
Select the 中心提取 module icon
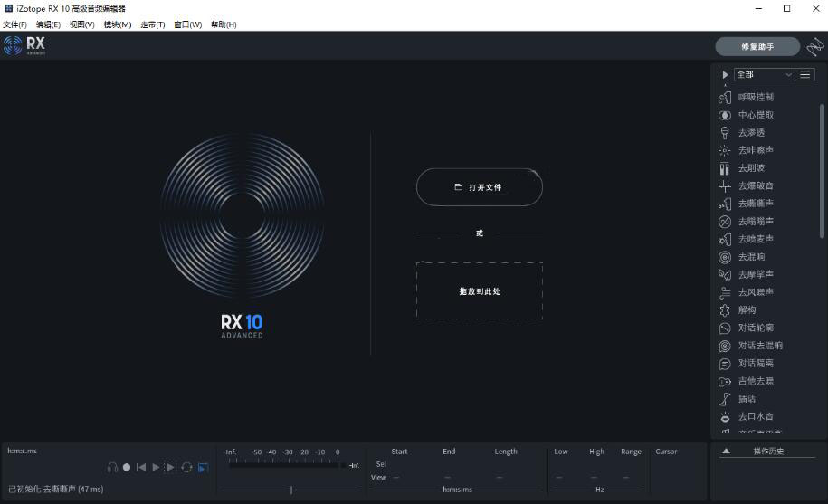coord(725,115)
